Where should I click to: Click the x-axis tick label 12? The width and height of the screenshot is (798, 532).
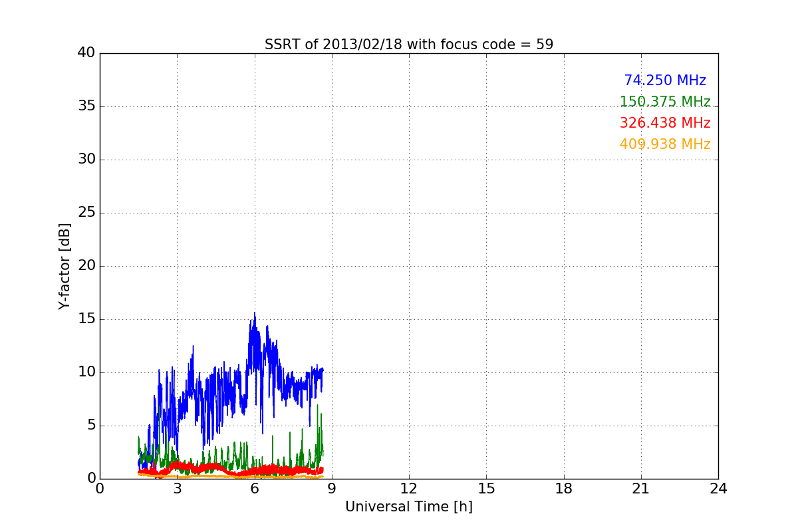click(x=409, y=489)
